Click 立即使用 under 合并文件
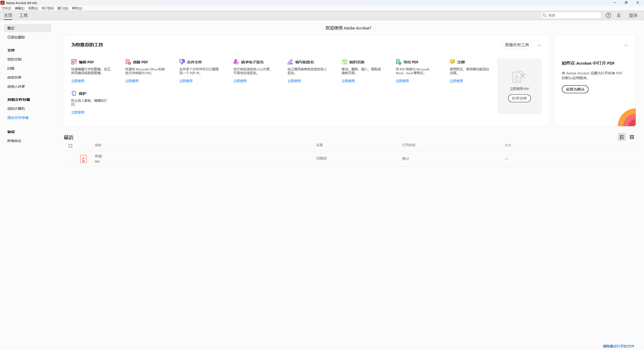The image size is (644, 350). 186,81
